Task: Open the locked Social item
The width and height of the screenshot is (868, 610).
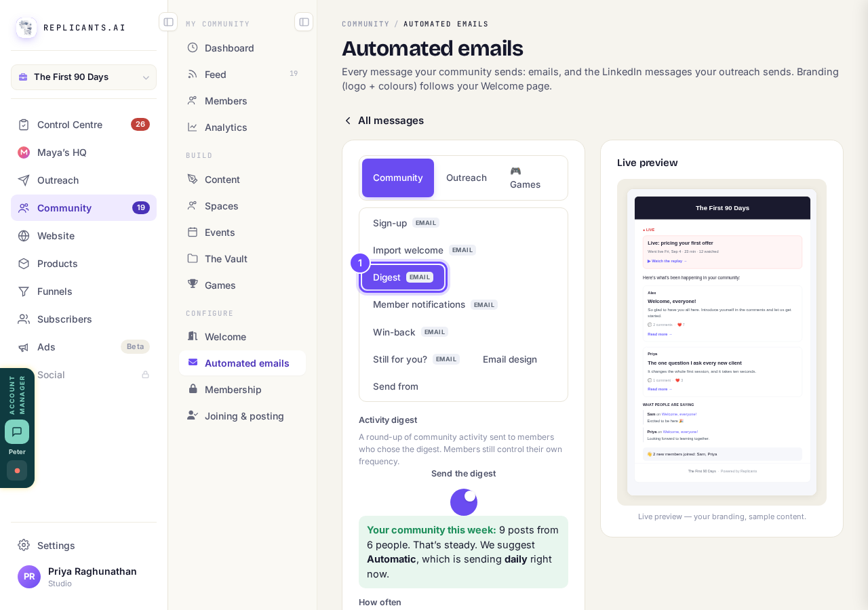Action: [83, 375]
